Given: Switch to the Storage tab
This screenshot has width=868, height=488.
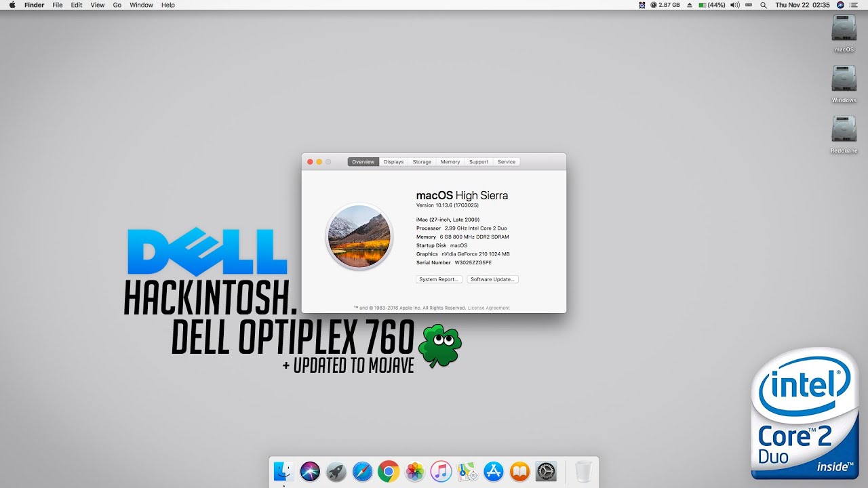Looking at the screenshot, I should point(422,162).
